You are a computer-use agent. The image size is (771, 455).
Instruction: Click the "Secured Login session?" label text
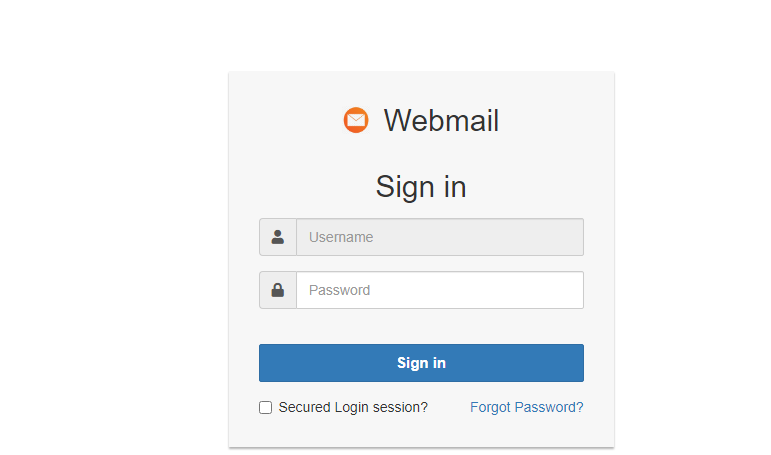353,407
